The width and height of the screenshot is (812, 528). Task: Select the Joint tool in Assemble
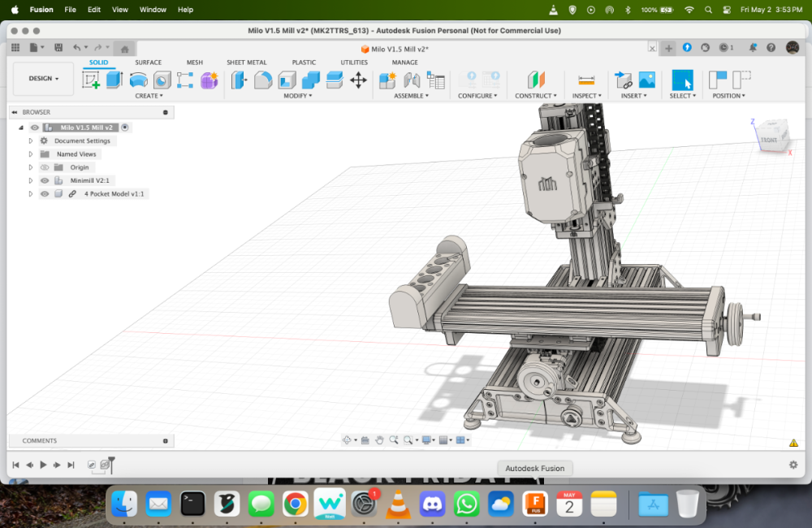point(412,80)
